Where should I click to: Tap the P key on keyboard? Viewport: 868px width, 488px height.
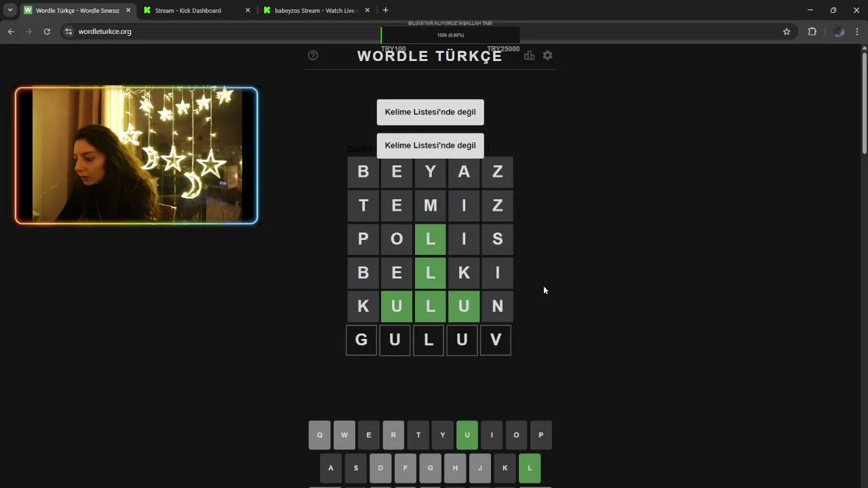pos(541,435)
